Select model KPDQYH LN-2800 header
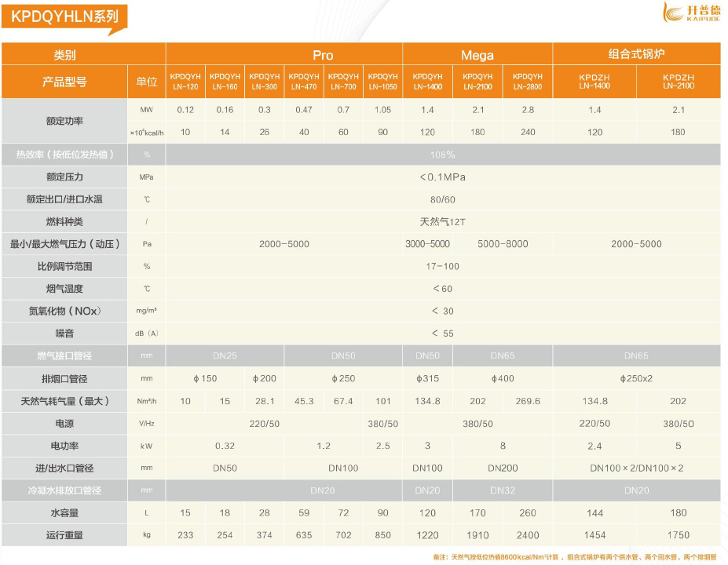728x565 pixels. [x=528, y=82]
